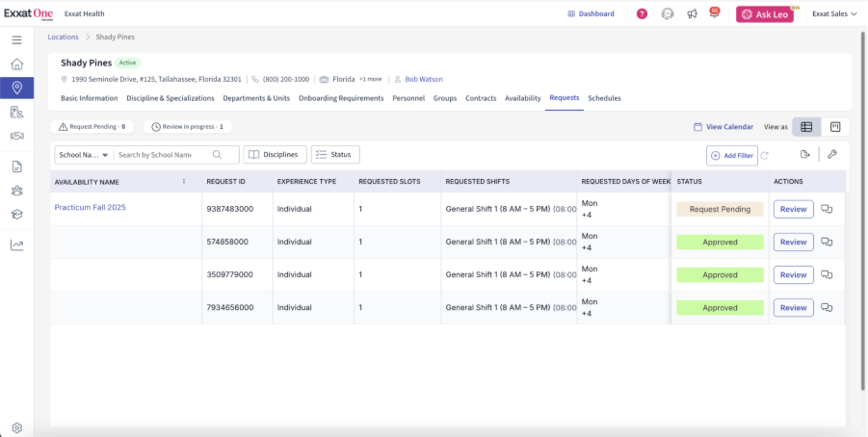The height and width of the screenshot is (437, 868).
Task: Switch to board view layout
Action: [x=835, y=126]
